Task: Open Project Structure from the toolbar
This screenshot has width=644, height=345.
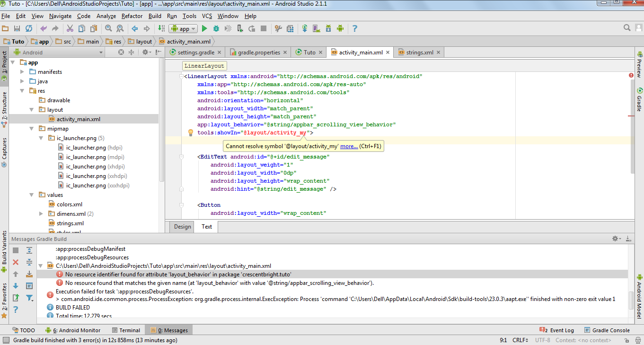Action: 290,28
